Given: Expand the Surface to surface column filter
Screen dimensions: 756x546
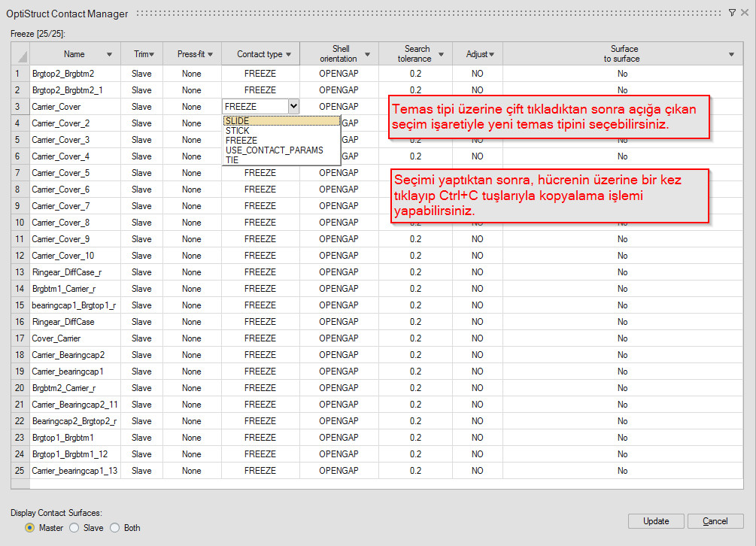Looking at the screenshot, I should (x=731, y=54).
